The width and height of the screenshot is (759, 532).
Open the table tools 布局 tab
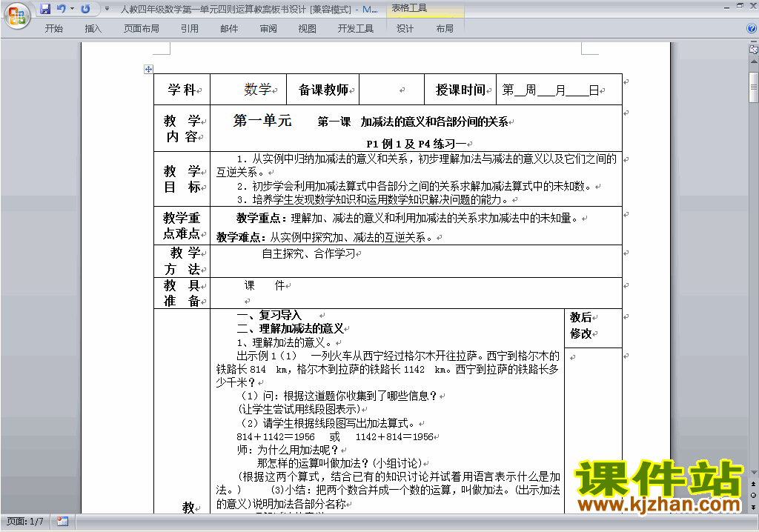445,29
